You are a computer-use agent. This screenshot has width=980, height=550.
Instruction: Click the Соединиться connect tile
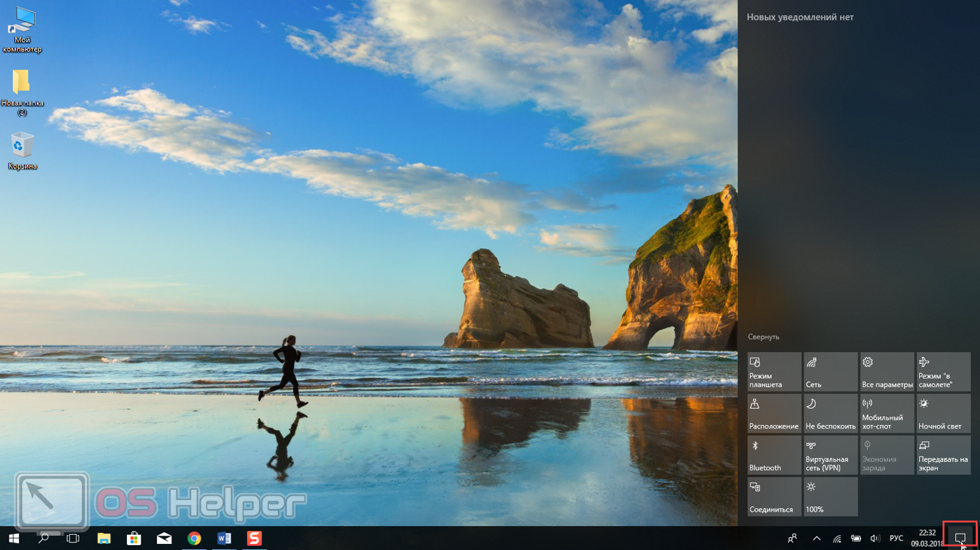pos(774,497)
